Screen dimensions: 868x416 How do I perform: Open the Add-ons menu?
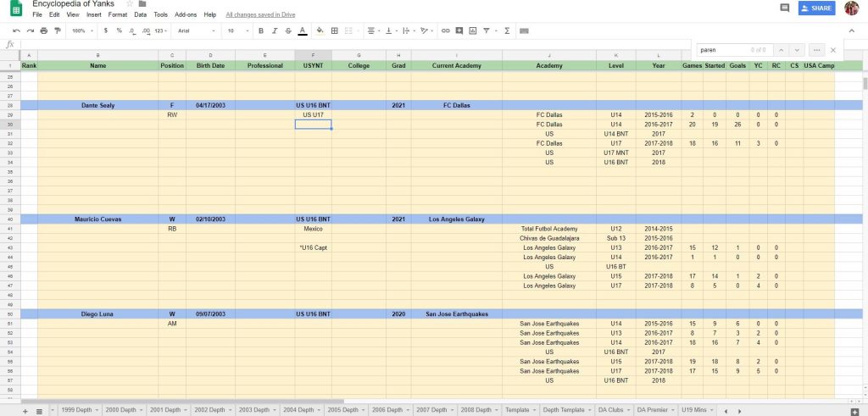click(186, 15)
